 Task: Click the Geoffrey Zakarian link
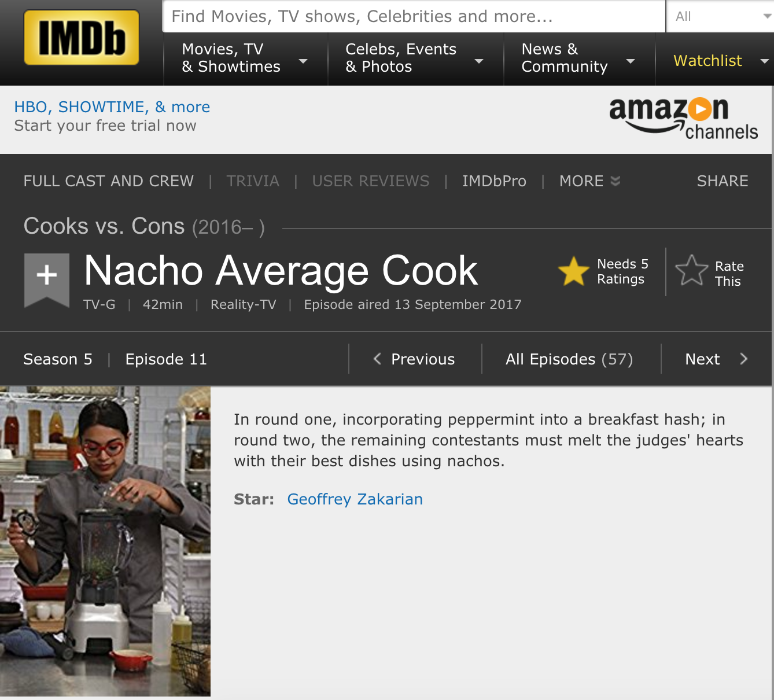point(355,499)
